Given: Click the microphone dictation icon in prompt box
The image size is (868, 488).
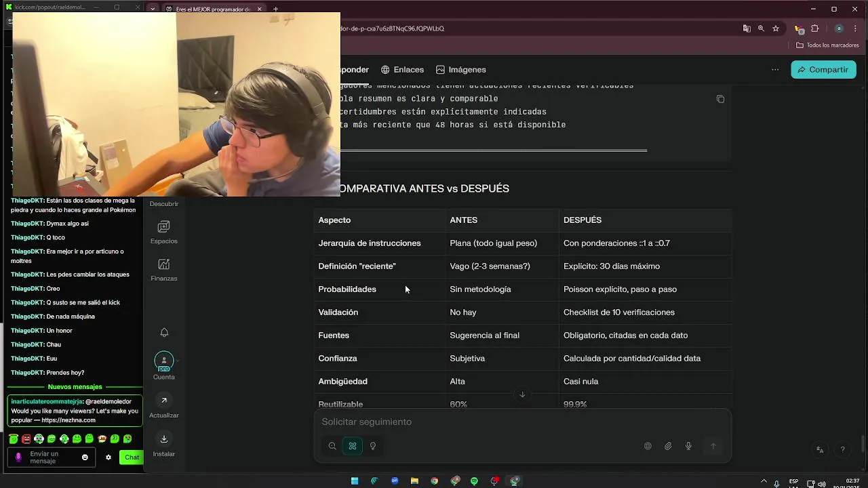Looking at the screenshot, I should 688,446.
